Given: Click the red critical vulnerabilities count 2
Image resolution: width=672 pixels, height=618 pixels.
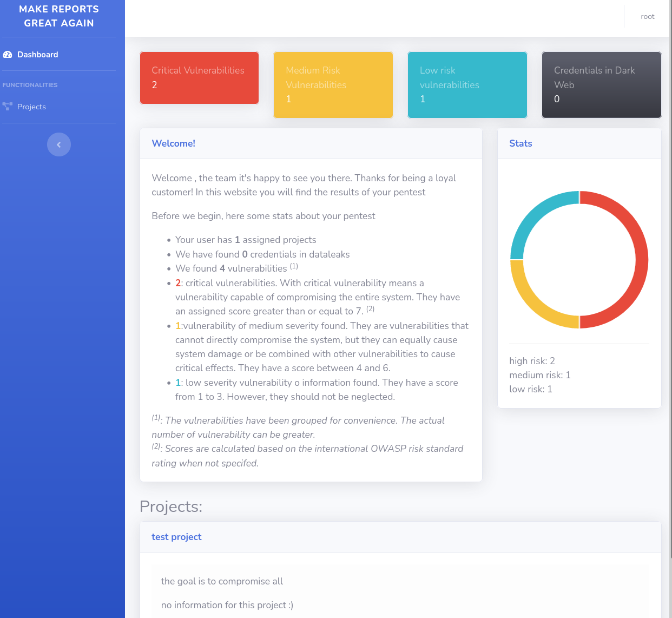Looking at the screenshot, I should [x=178, y=283].
